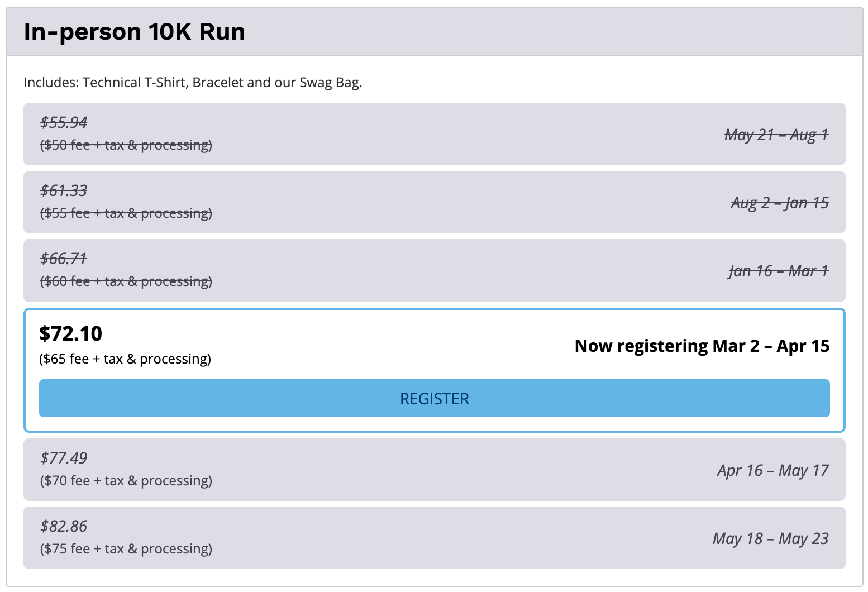Click the expired Jan 16 – Mar 1 dates
The height and width of the screenshot is (592, 868).
(x=778, y=271)
